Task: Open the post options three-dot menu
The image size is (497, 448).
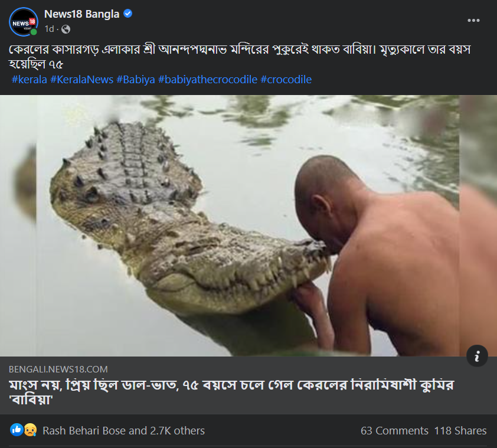Action: (x=473, y=20)
